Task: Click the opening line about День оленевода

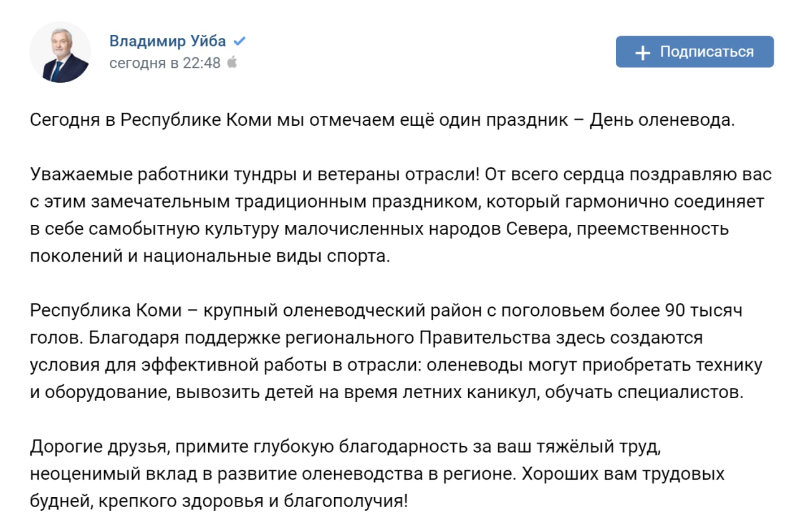Action: click(x=383, y=120)
